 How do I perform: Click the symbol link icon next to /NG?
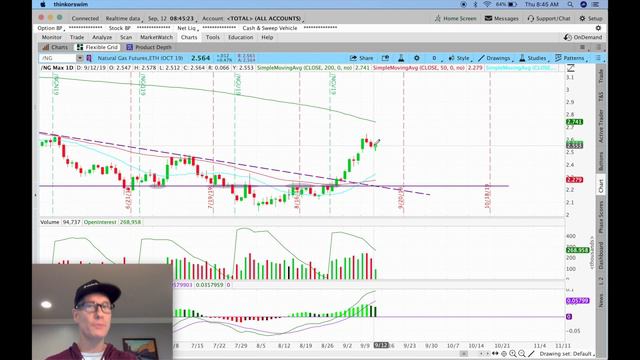click(x=89, y=58)
